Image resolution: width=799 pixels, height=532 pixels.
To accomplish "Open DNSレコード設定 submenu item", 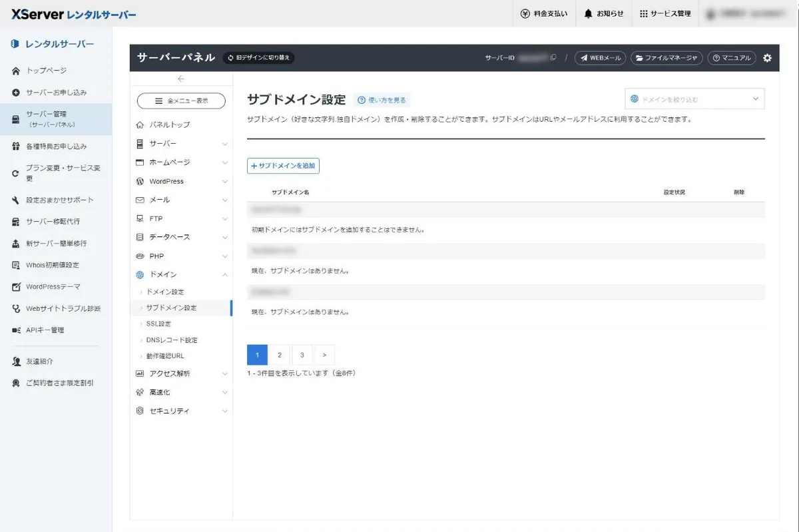I will (172, 340).
